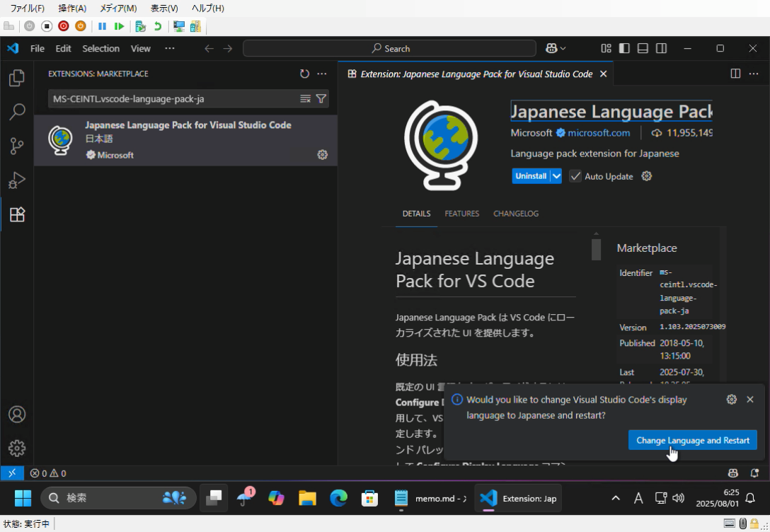Show hidden tray icons chevron
Image resolution: width=770 pixels, height=532 pixels.
(x=615, y=498)
